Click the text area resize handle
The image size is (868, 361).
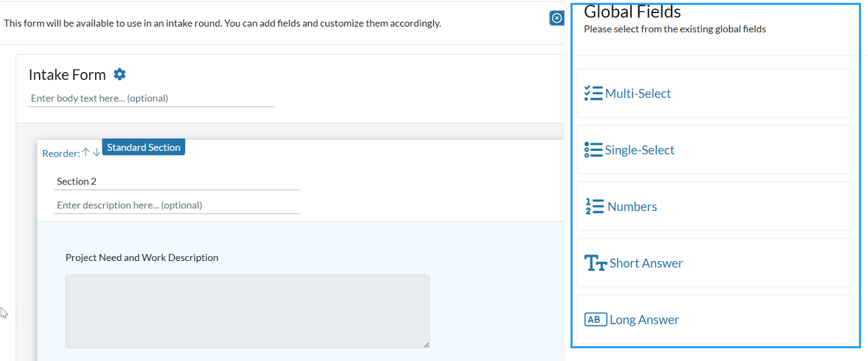[426, 344]
